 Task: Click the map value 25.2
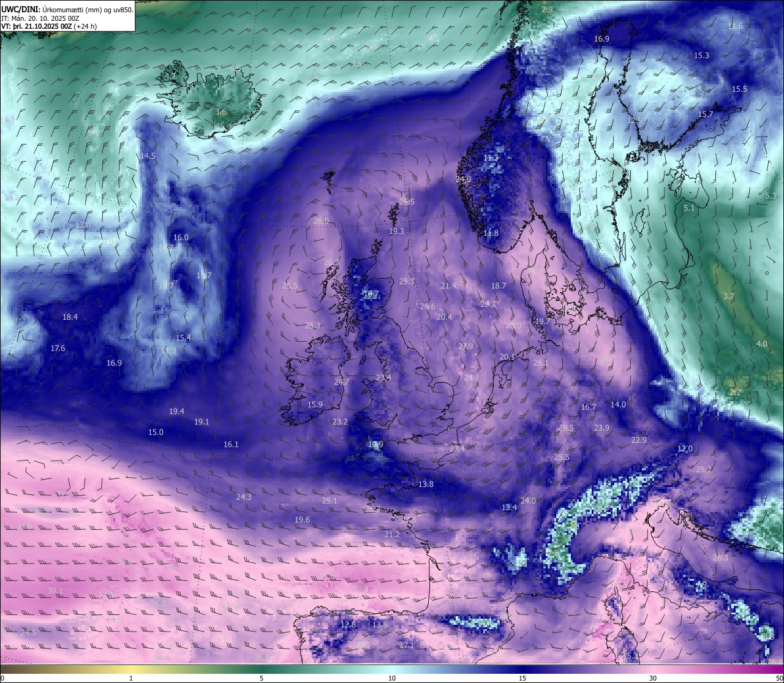click(704, 470)
